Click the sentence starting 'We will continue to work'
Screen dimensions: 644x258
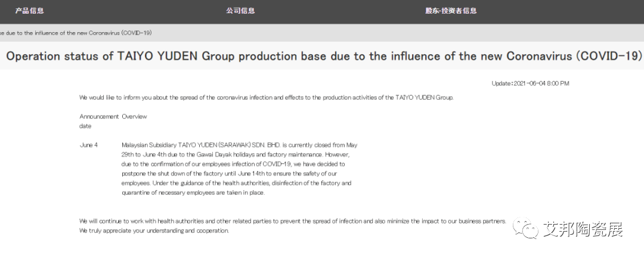click(x=293, y=221)
